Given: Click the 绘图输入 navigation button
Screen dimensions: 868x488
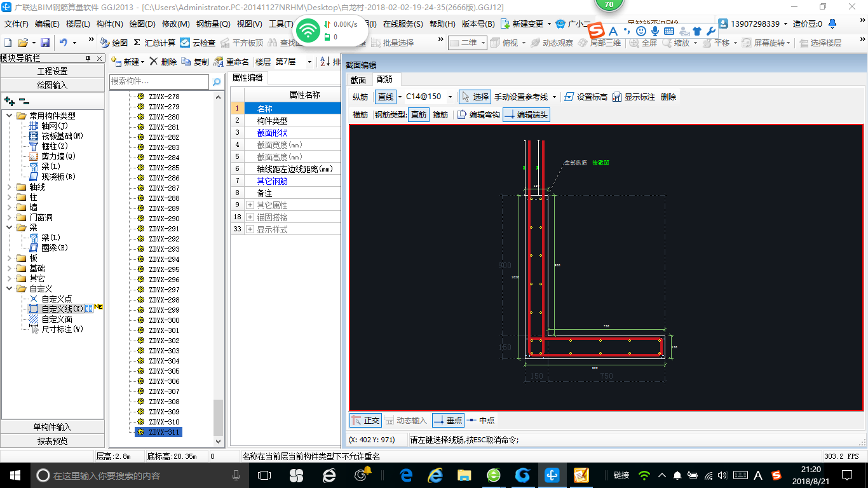Looking at the screenshot, I should 52,85.
